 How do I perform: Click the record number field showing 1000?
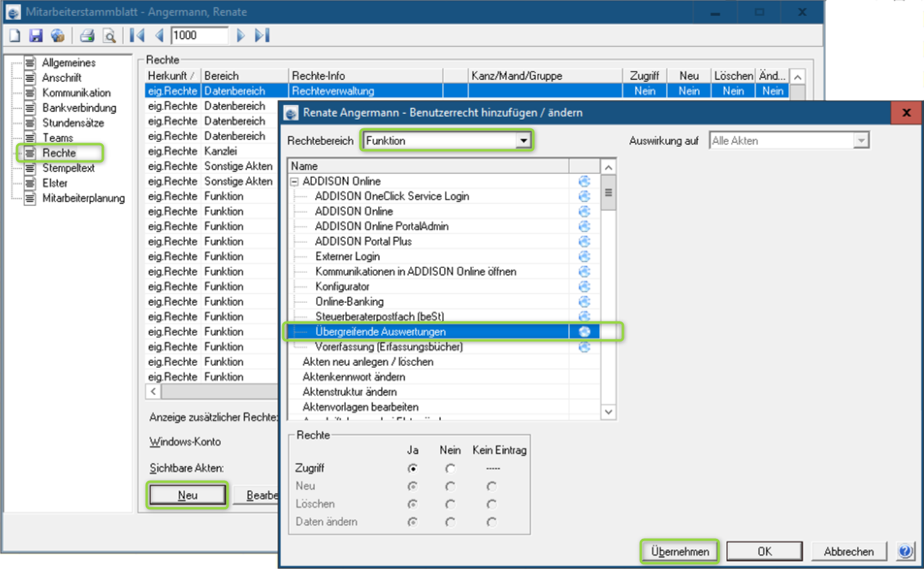[x=199, y=35]
